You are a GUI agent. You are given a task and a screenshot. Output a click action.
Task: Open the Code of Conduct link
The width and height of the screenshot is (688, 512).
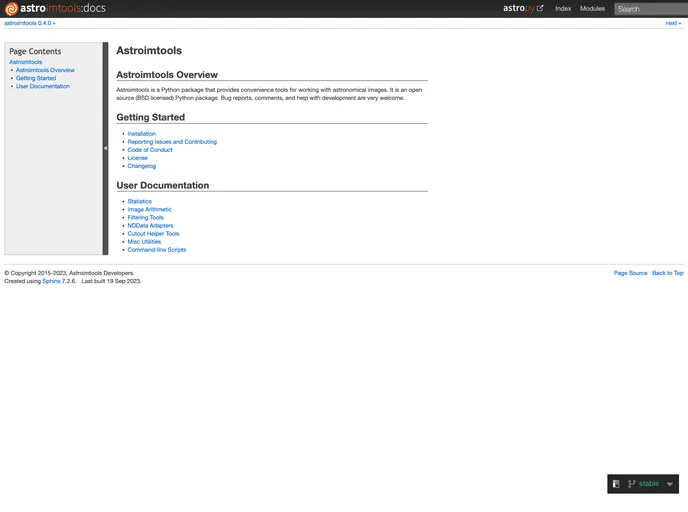coord(150,150)
